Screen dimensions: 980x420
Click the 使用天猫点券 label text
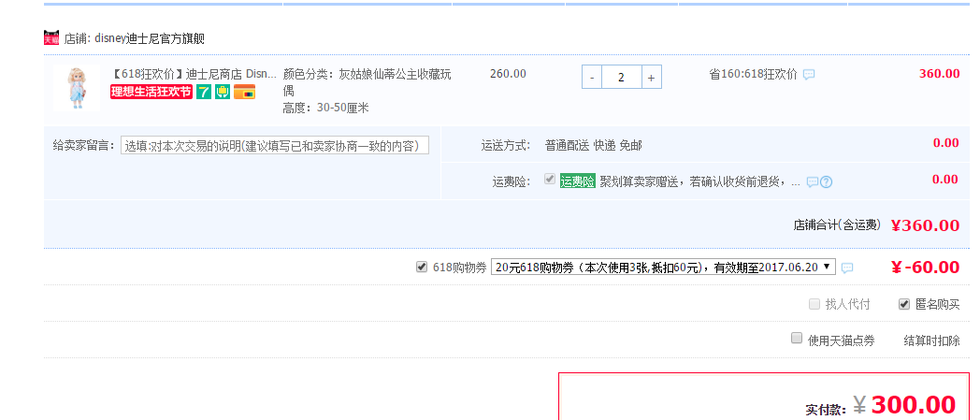click(x=841, y=340)
